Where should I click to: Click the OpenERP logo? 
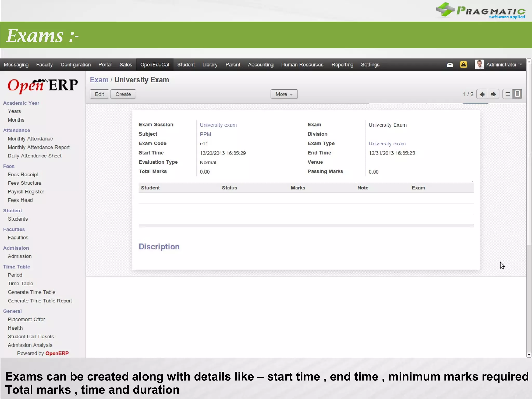tap(43, 85)
